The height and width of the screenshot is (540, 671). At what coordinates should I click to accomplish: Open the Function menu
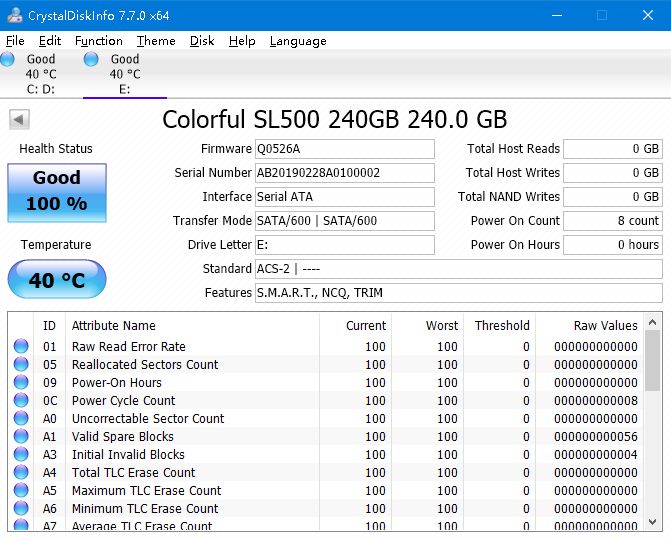click(99, 41)
